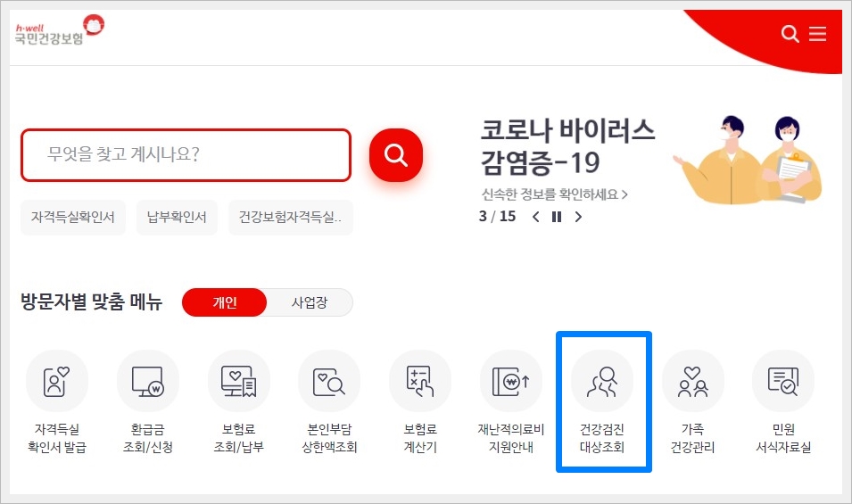This screenshot has height=504, width=852.
Task: Open the 보험료 조회/납부 icon
Action: click(238, 381)
